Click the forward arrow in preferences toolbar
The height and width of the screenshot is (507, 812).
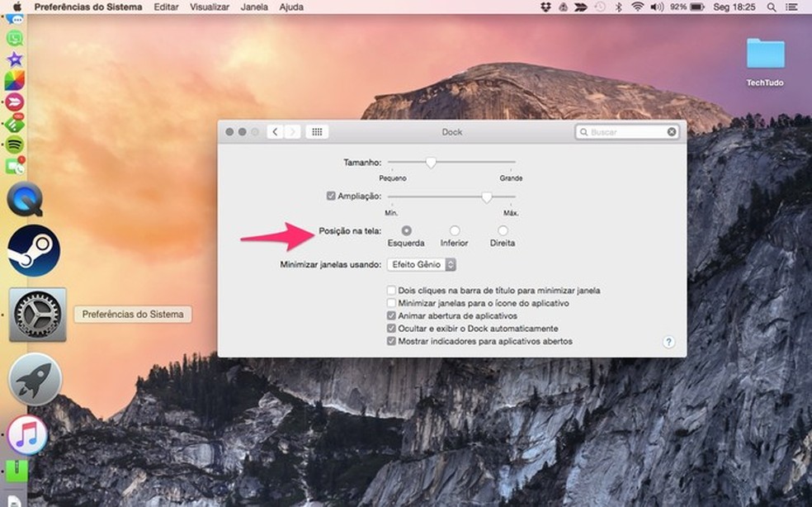292,131
